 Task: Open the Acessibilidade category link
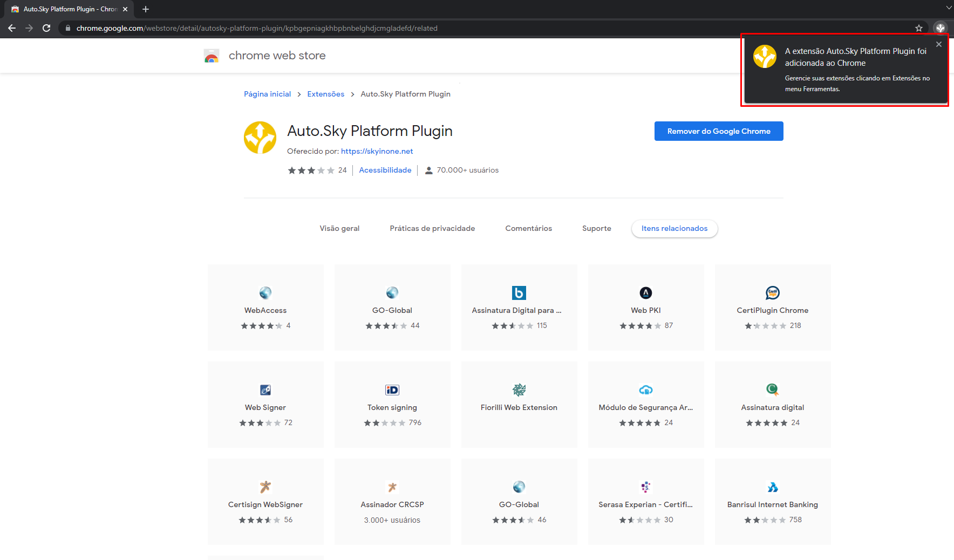[385, 170]
